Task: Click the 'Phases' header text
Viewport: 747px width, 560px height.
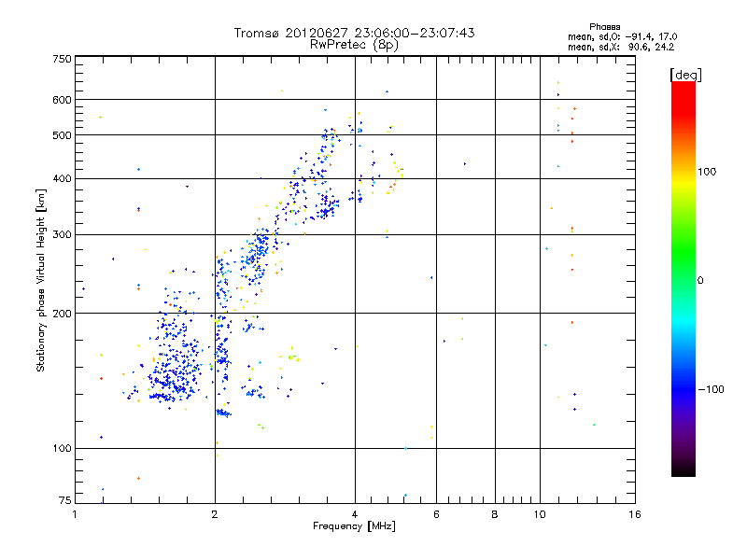Action: [604, 27]
